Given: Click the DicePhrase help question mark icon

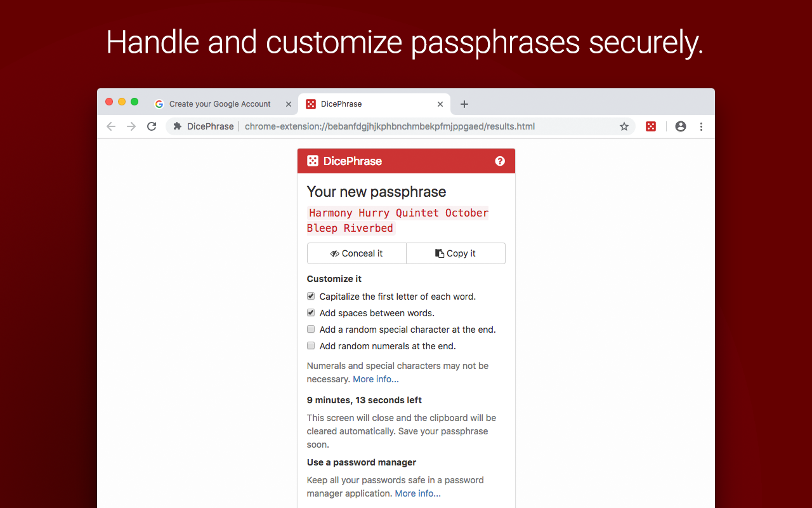Looking at the screenshot, I should point(500,161).
